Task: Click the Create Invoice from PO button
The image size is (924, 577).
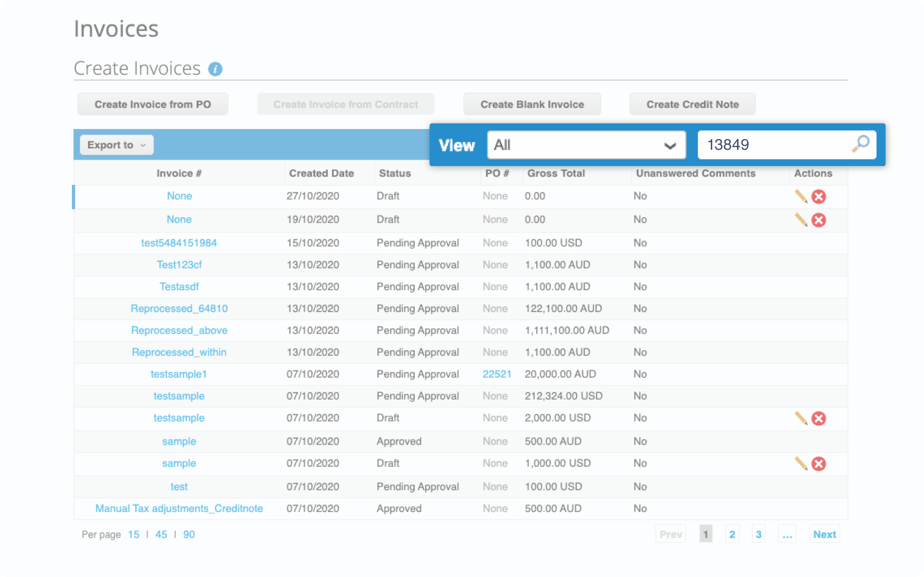Action: [153, 104]
